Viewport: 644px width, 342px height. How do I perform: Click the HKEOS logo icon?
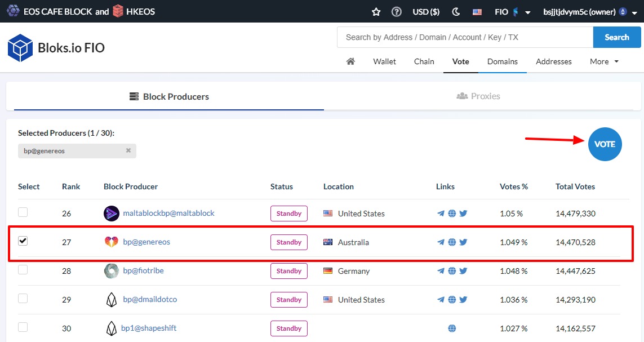coord(118,11)
